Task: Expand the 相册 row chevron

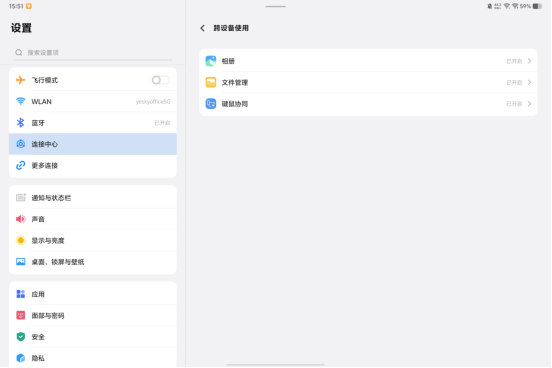Action: coord(529,61)
